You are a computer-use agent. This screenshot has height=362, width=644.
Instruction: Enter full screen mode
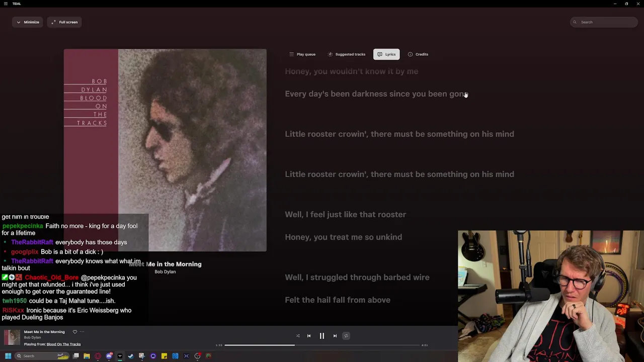click(x=64, y=22)
